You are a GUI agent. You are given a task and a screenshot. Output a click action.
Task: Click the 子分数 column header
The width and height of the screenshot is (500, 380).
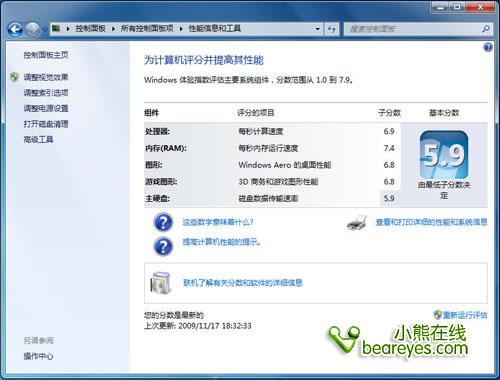pyautogui.click(x=389, y=113)
